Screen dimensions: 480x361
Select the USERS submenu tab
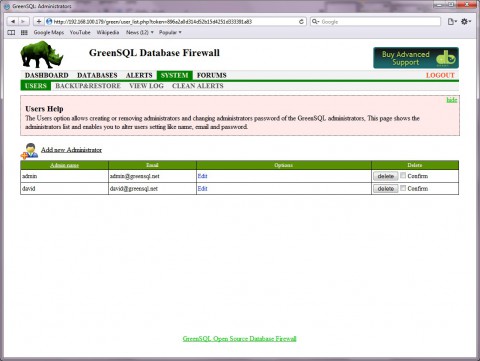[36, 86]
